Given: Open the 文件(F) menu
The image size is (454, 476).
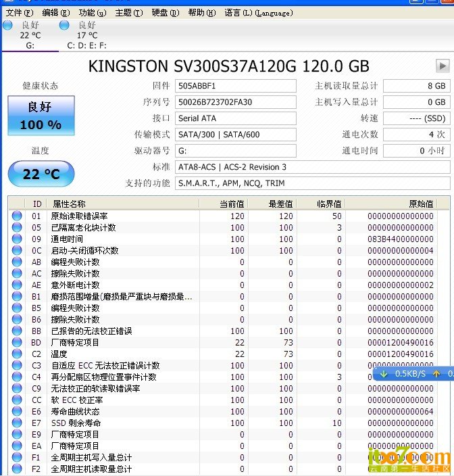Looking at the screenshot, I should pyautogui.click(x=20, y=13).
